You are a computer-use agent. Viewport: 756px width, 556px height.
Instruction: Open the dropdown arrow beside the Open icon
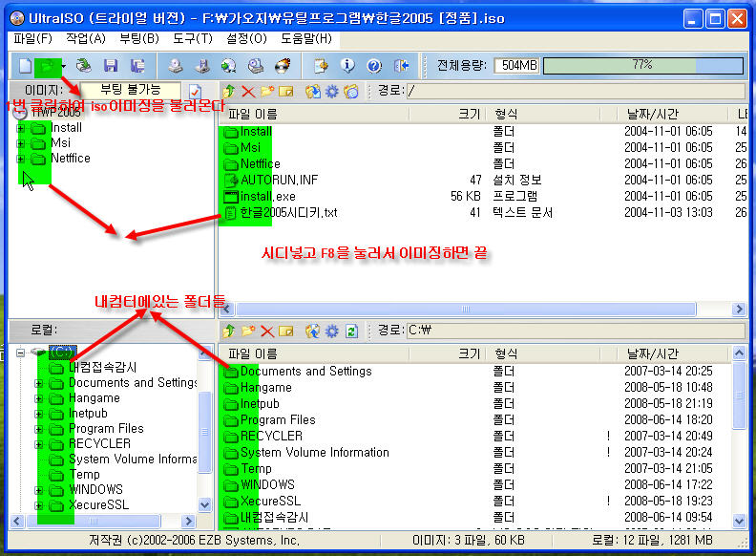(x=64, y=66)
